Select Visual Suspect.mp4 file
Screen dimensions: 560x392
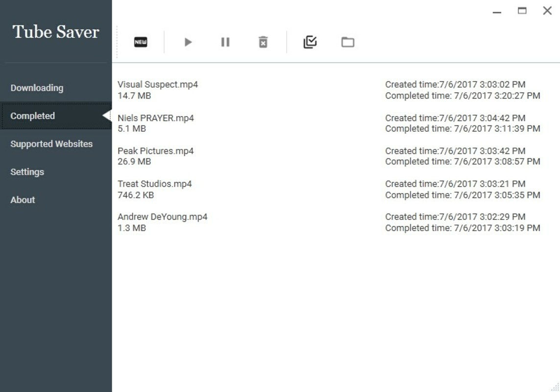(x=157, y=85)
